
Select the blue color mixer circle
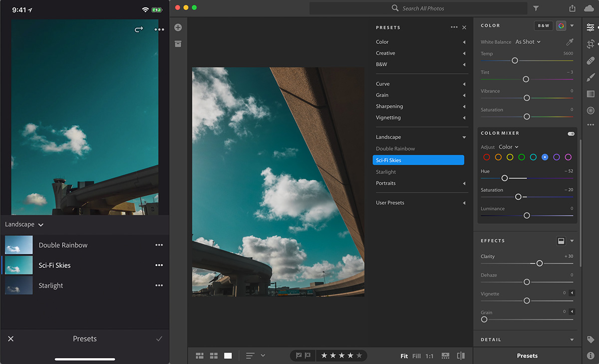point(545,157)
